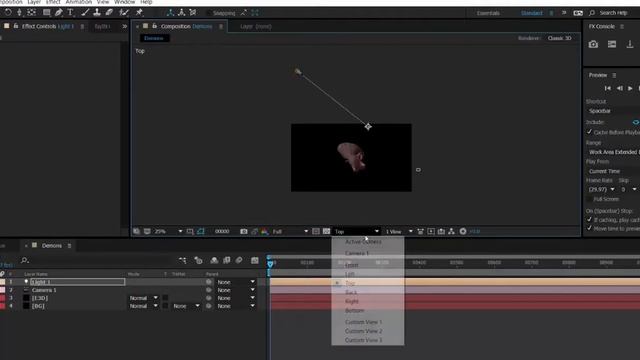Screen dimensions: 640x360
Task: Switch to Essentials workspace
Action: point(488,13)
